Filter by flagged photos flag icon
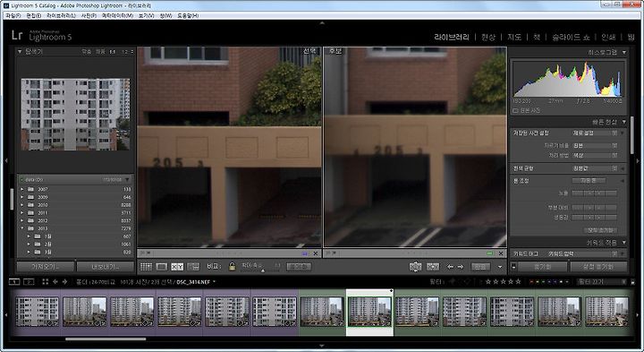The width and height of the screenshot is (644, 352). point(453,281)
